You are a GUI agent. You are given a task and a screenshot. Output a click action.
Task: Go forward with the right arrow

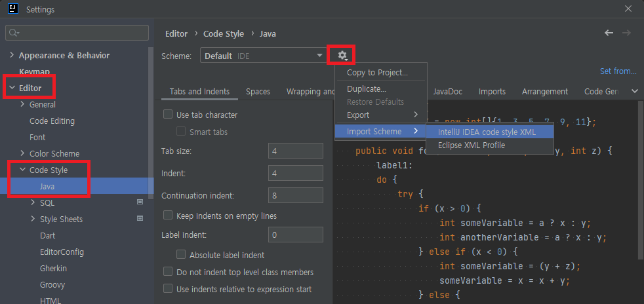pyautogui.click(x=626, y=33)
